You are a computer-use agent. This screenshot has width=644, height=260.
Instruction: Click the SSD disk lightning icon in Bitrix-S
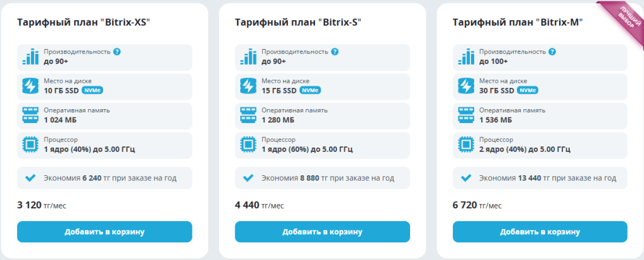(248, 86)
